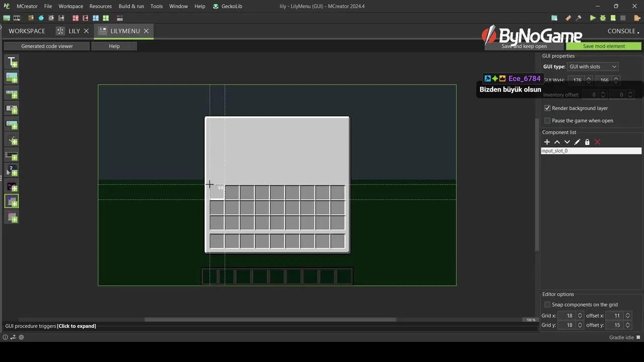Select the add button component tool
The image size is (644, 362).
12,109
